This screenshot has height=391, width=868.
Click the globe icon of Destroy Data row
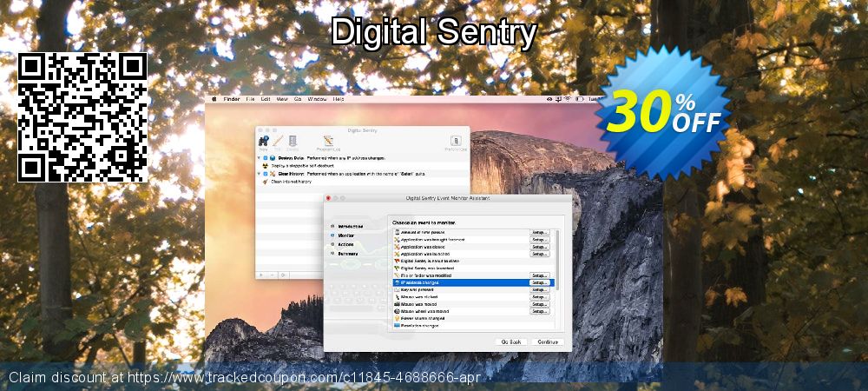click(x=273, y=158)
